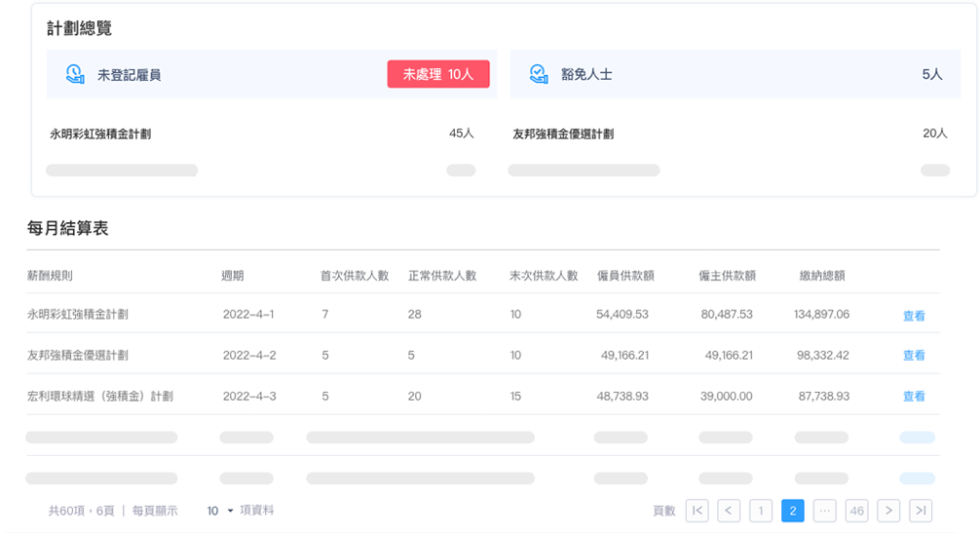Image resolution: width=980 pixels, height=533 pixels.
Task: Click the period cell 2022-4-3
Action: (x=249, y=397)
